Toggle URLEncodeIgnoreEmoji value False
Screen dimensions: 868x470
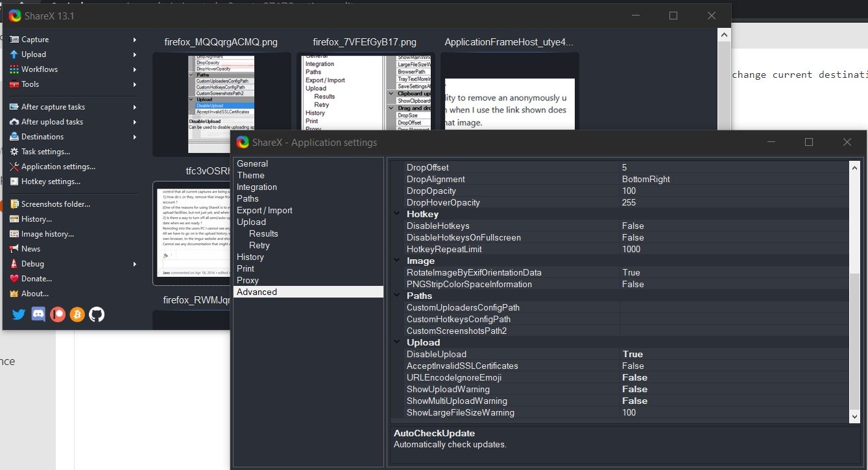point(734,377)
